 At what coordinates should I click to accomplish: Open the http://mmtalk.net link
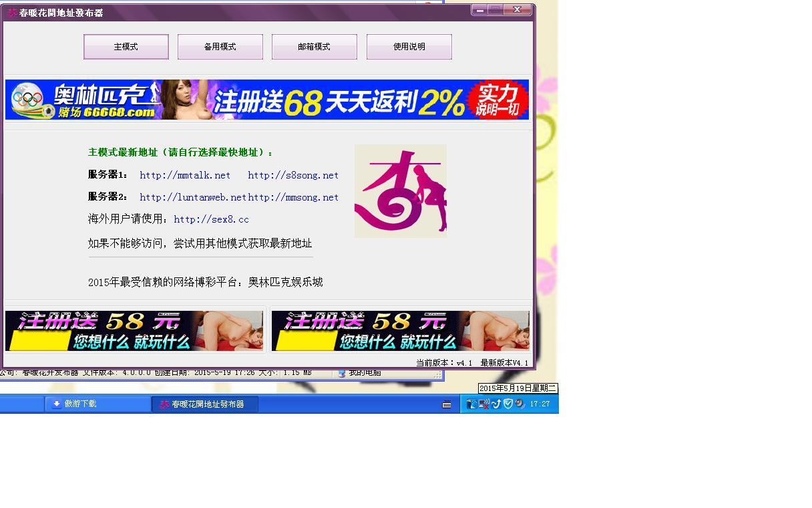point(185,175)
